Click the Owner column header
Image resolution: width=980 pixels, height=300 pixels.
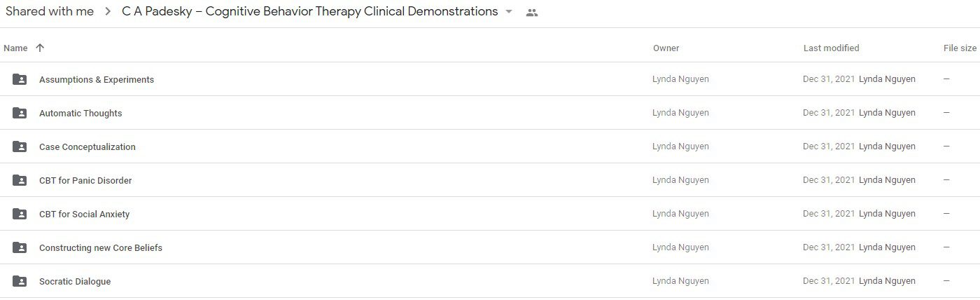666,48
